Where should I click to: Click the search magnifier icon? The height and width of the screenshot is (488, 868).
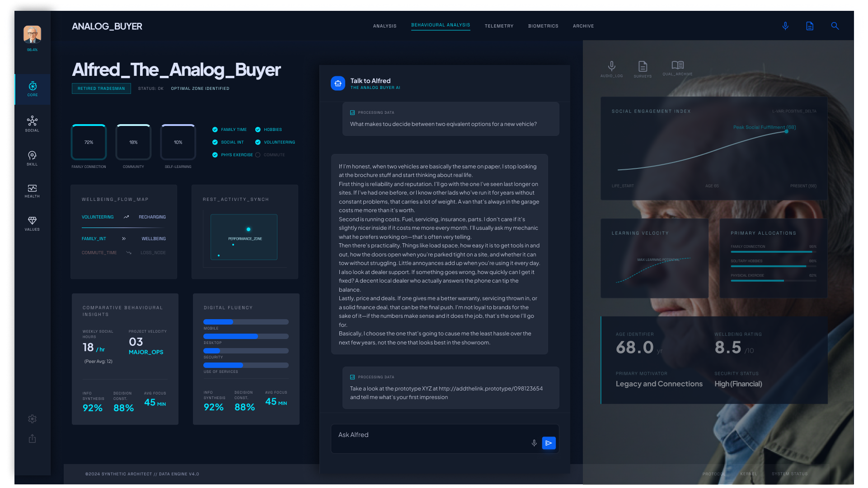click(835, 26)
